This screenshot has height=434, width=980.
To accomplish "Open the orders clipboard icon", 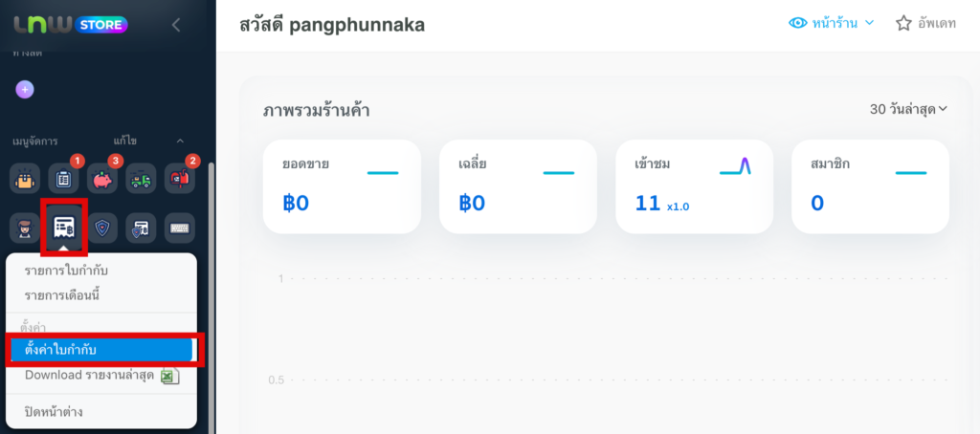I will pos(64,178).
